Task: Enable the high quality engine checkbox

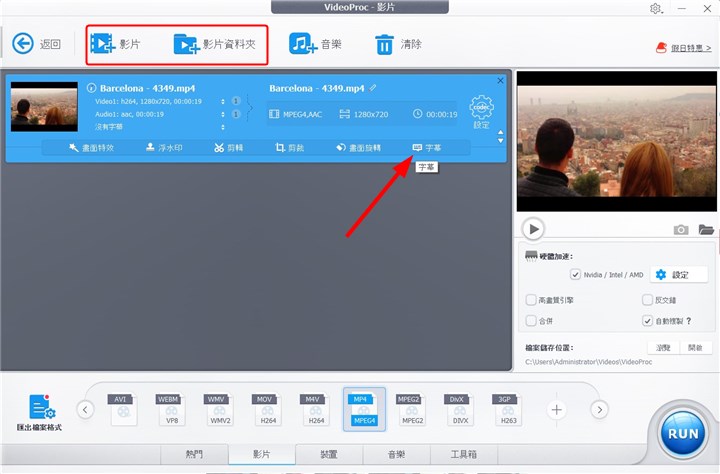Action: point(531,300)
